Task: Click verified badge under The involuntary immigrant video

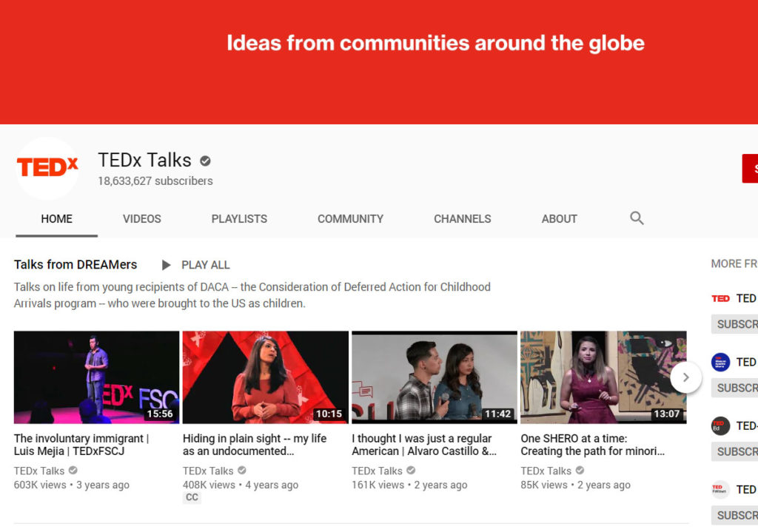Action: click(x=73, y=470)
